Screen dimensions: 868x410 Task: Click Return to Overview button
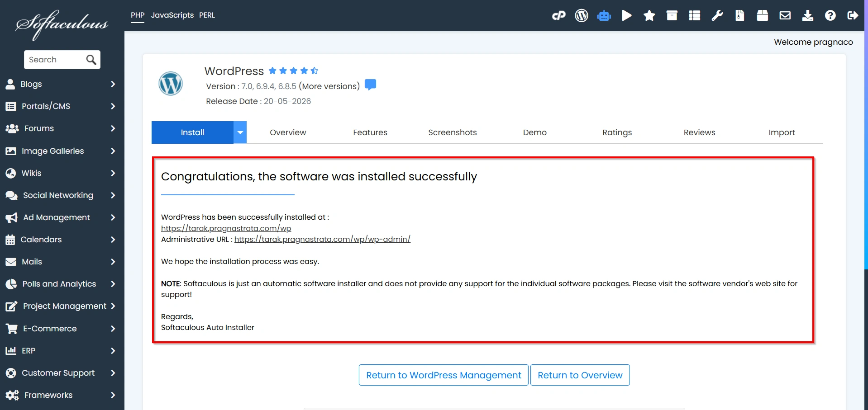tap(580, 375)
